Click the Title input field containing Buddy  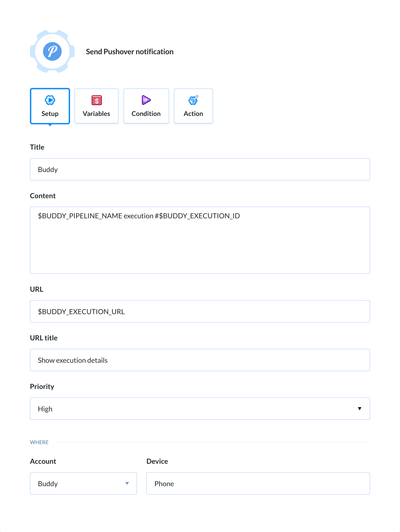pyautogui.click(x=200, y=169)
